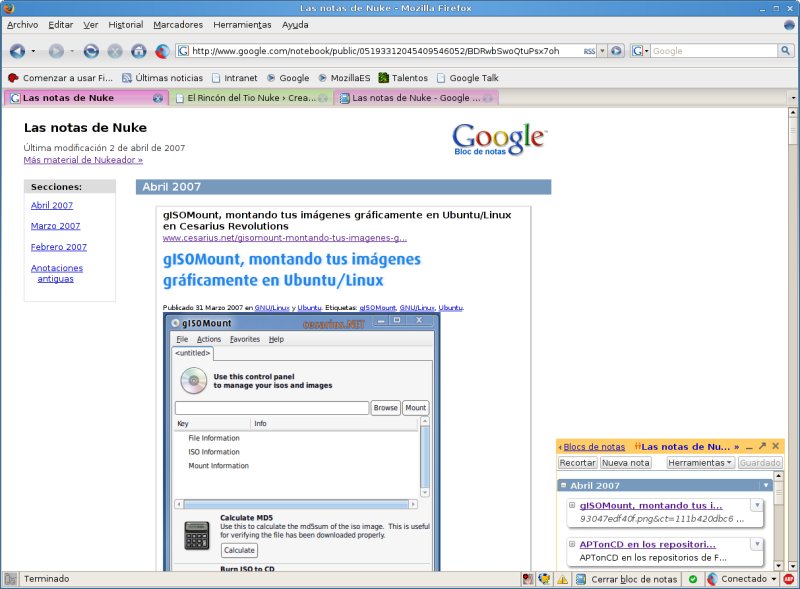Click the Recortar button
800x589 pixels.
[578, 463]
